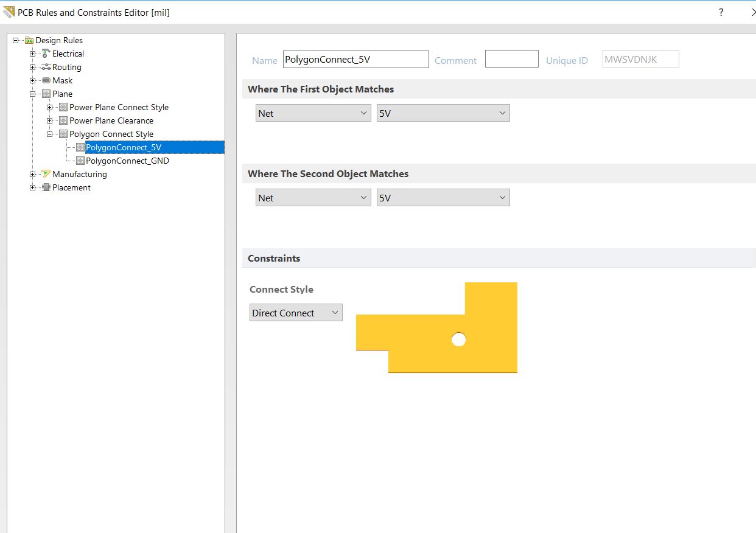The image size is (756, 533).
Task: Open the second object 5V net dropdown
Action: 443,198
